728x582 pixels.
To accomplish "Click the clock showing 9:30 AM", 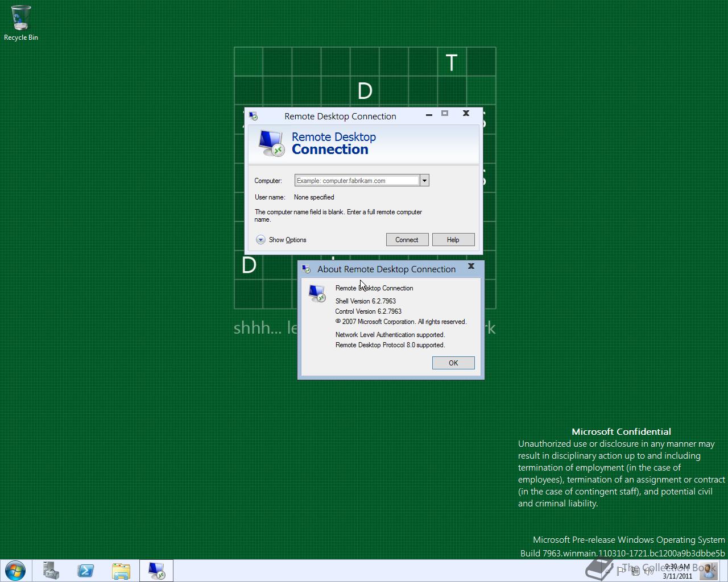I will pos(677,571).
